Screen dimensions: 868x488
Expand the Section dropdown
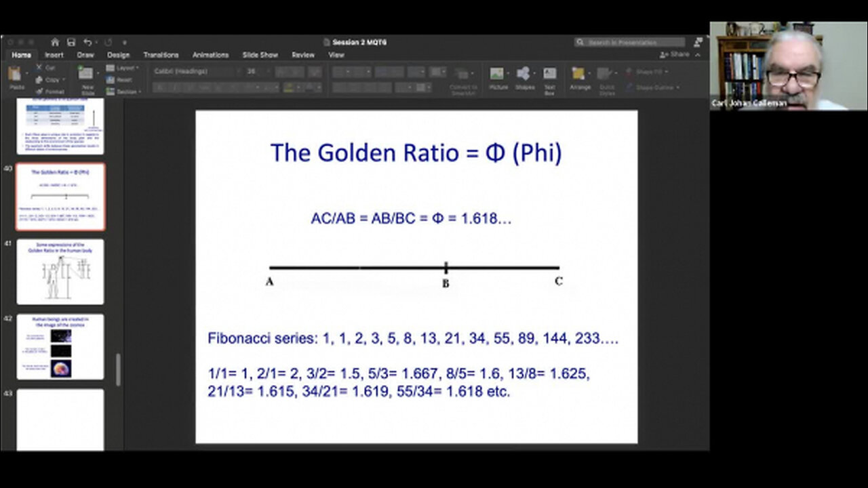[x=124, y=91]
